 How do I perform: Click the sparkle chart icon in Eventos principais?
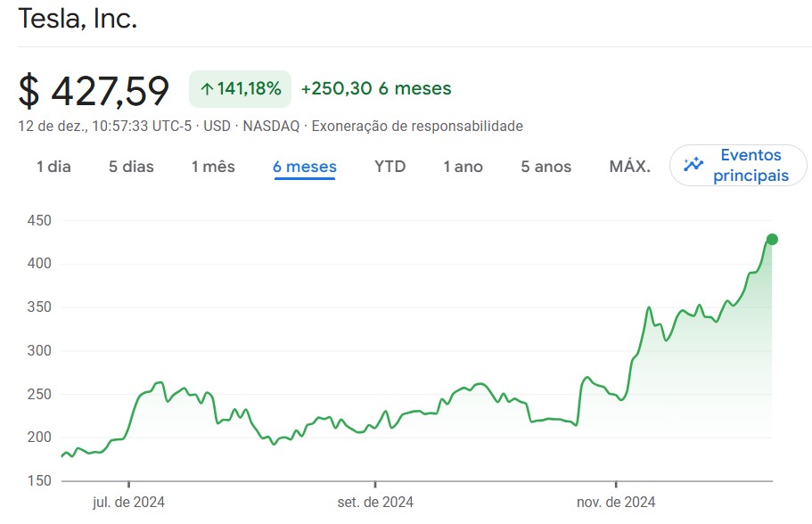click(x=693, y=165)
